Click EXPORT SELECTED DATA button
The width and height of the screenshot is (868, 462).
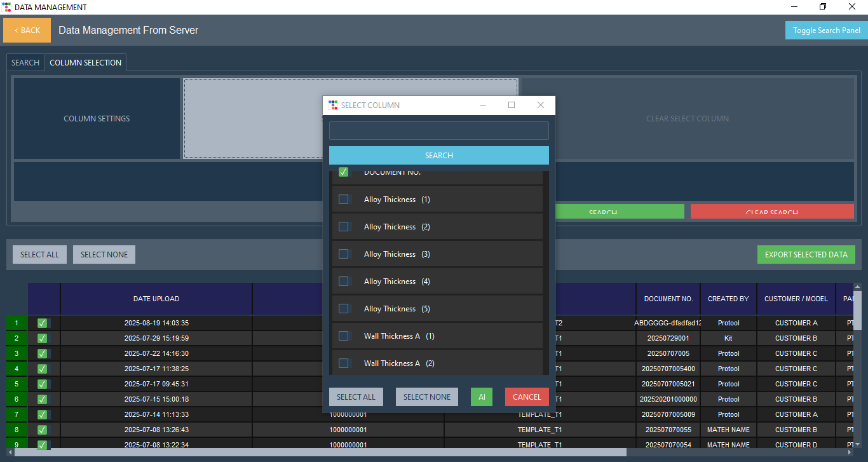(x=806, y=255)
